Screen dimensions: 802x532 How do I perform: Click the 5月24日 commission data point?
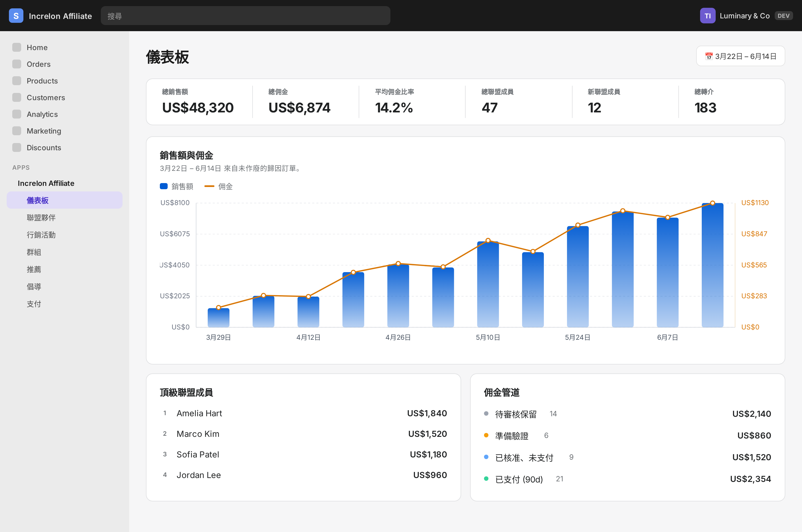578,225
